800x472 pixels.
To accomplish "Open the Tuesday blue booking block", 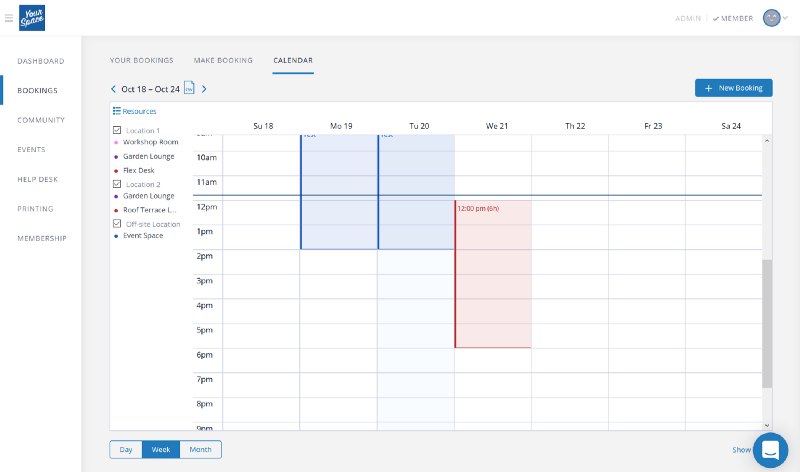I will 416,192.
